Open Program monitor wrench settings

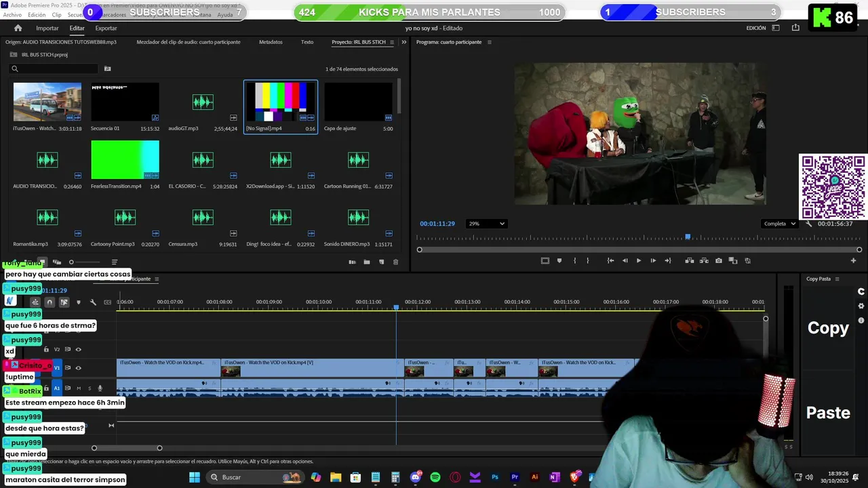click(808, 224)
